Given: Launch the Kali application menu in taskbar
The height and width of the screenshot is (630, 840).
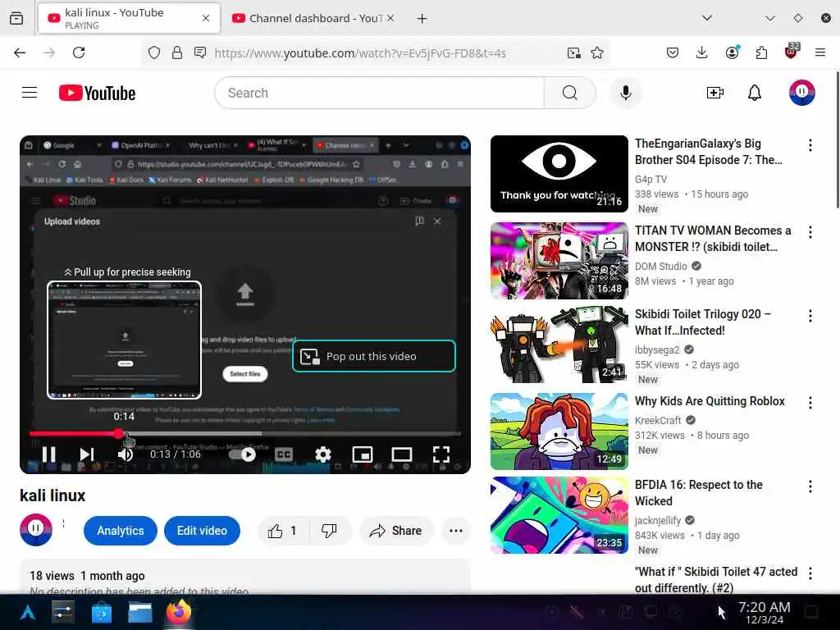Looking at the screenshot, I should [28, 612].
